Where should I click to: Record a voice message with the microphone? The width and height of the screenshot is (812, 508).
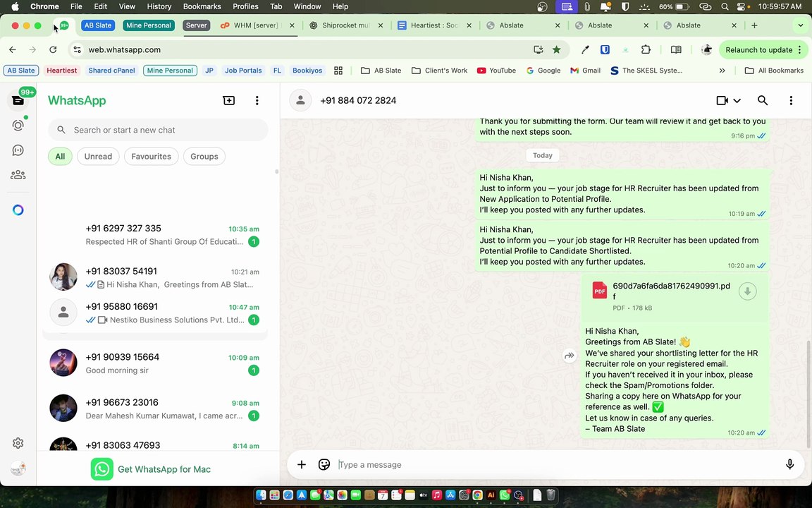[x=789, y=464]
